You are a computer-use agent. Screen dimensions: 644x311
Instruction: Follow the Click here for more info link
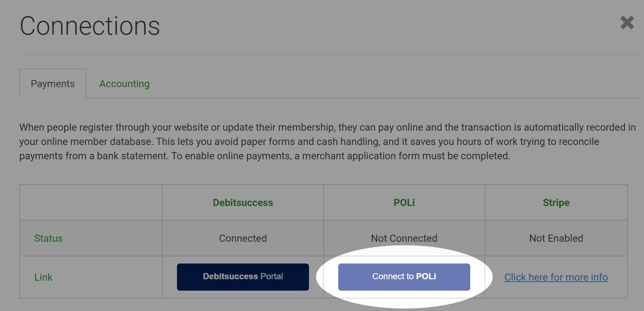coord(556,277)
